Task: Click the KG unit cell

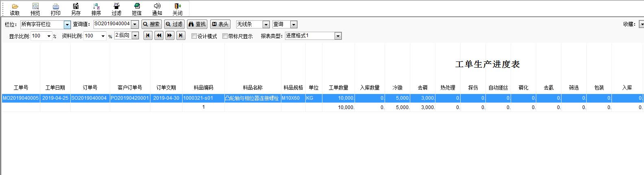Action: coord(314,98)
